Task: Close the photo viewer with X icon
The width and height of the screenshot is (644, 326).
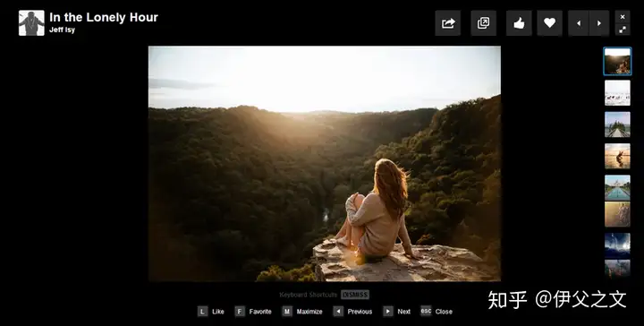Action: click(x=623, y=17)
